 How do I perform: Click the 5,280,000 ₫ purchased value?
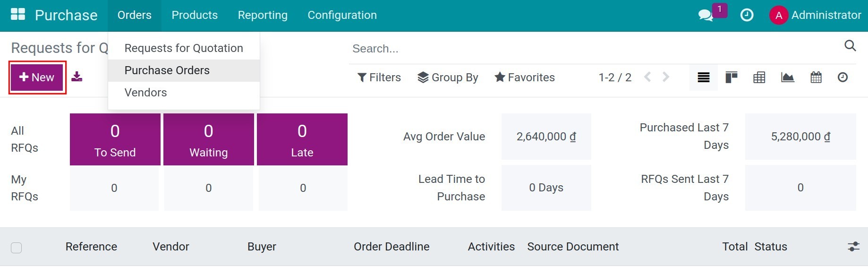pos(800,137)
